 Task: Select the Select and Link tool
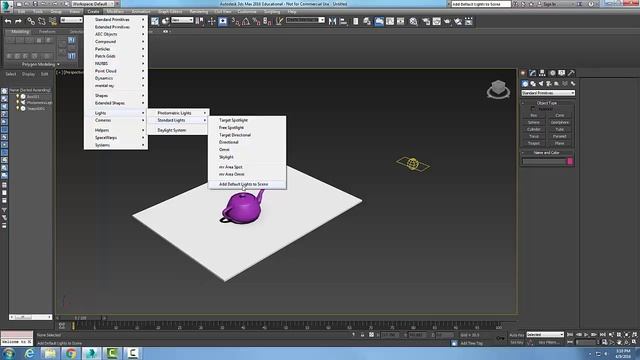[x=31, y=21]
